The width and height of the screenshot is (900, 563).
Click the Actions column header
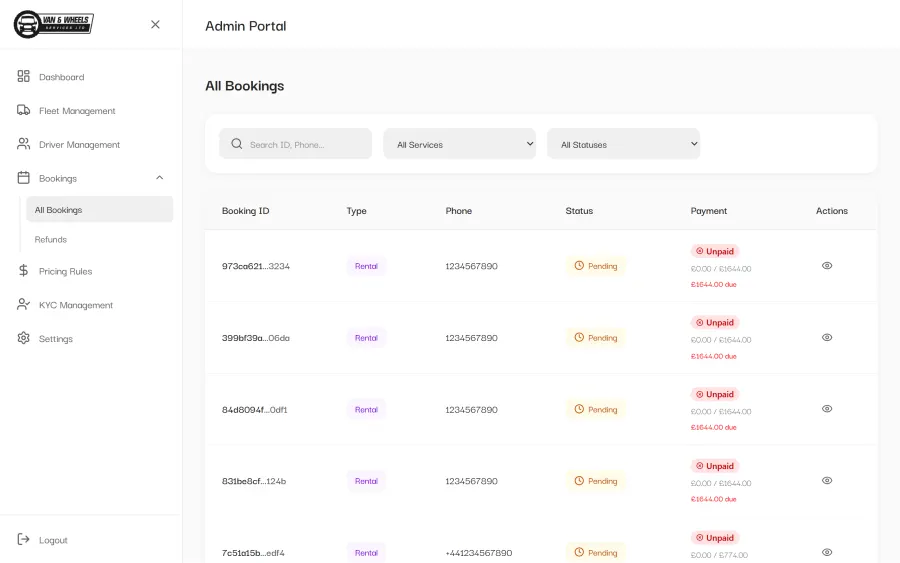pyautogui.click(x=832, y=211)
